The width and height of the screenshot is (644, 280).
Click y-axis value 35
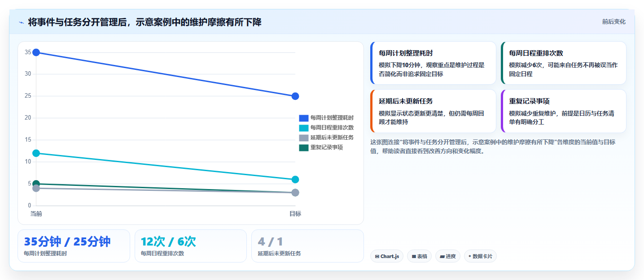28,52
